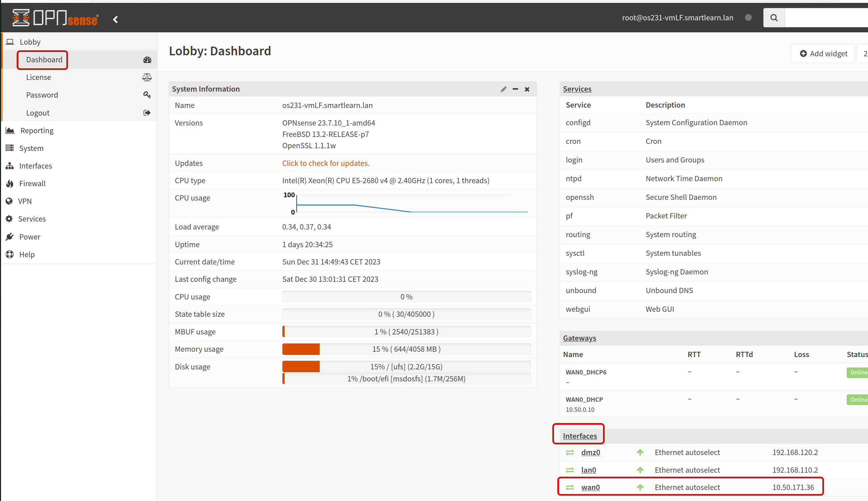Minimize the System Information widget
868x501 pixels.
[515, 89]
